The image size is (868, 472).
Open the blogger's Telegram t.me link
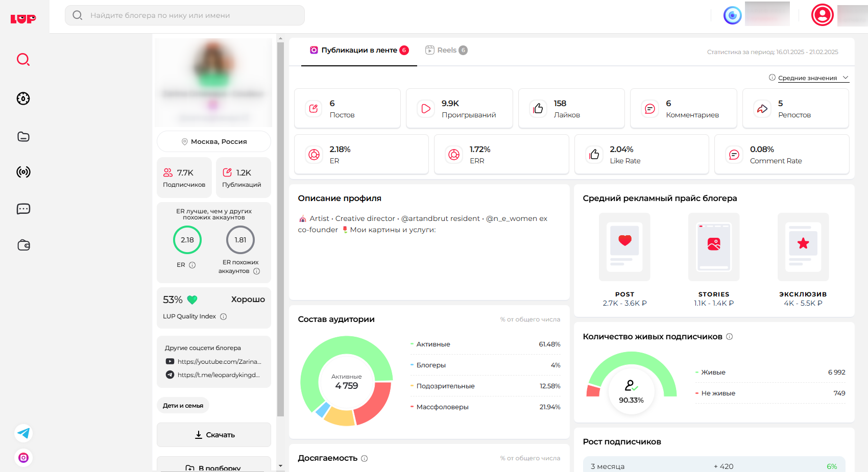(218, 375)
